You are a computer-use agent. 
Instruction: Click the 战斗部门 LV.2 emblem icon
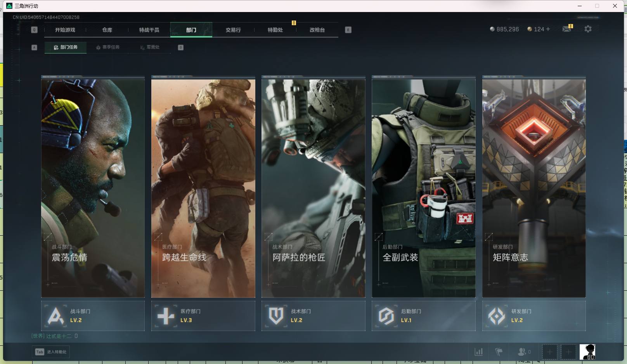[55, 316]
